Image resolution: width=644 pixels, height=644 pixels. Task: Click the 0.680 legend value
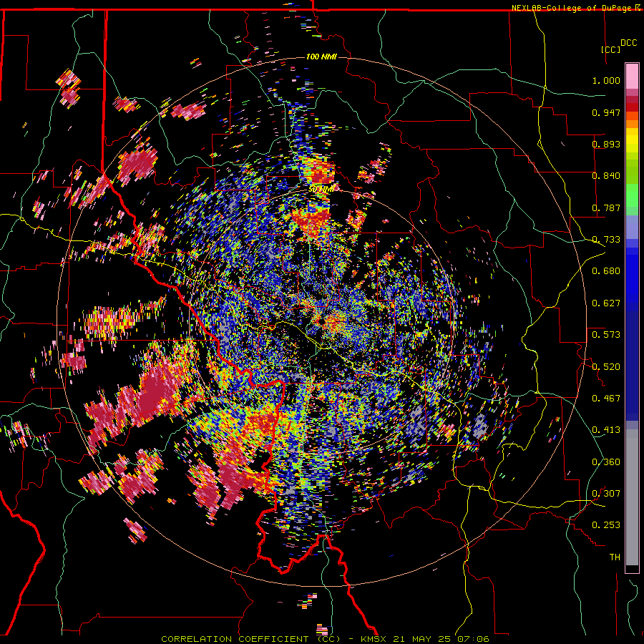pos(606,271)
